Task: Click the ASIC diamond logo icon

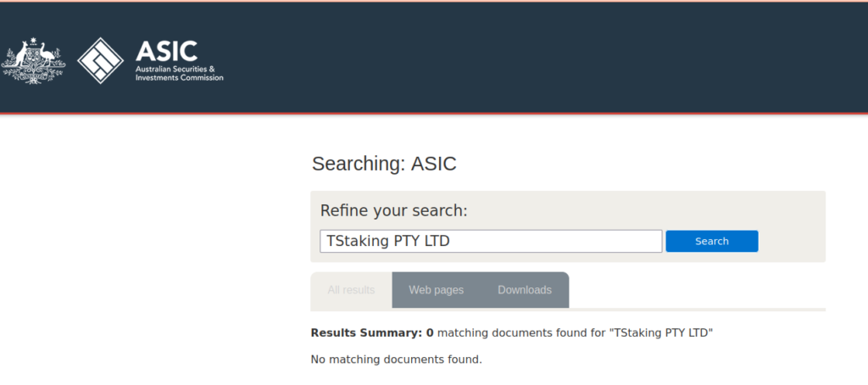Action: (100, 60)
